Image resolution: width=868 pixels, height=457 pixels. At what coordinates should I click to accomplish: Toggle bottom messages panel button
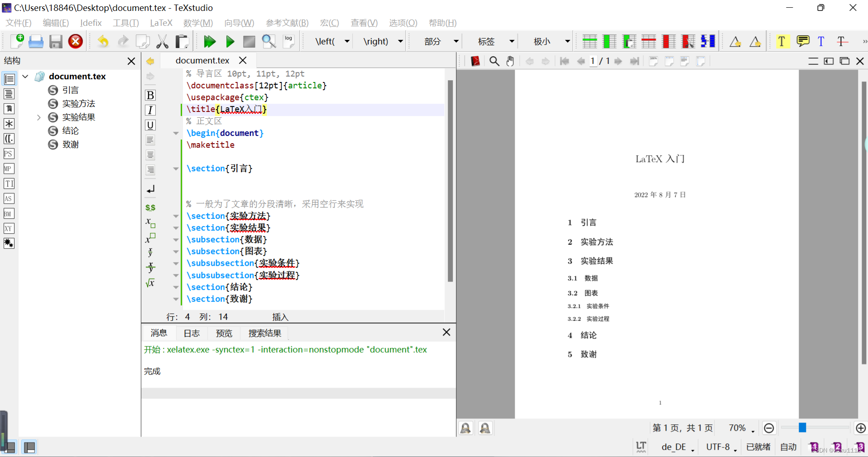29,447
